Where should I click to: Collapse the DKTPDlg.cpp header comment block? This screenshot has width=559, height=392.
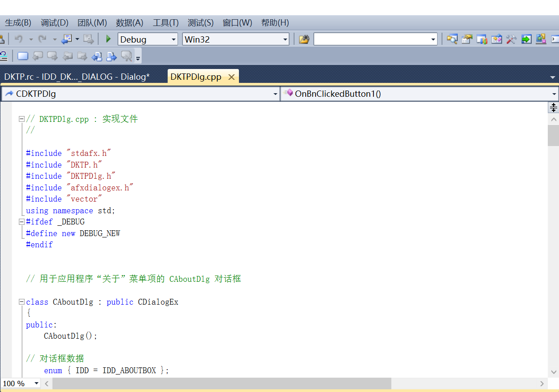tap(21, 119)
